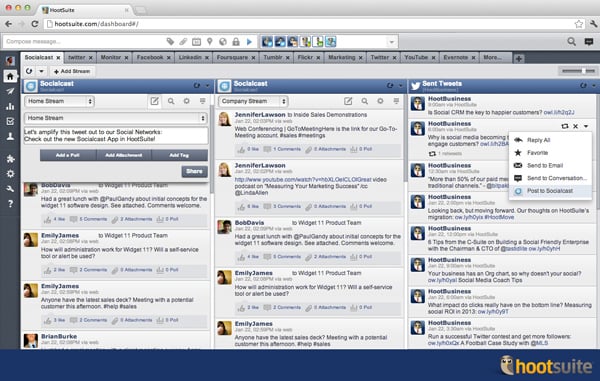Open the Help question mark icon in sidebar
Image resolution: width=600 pixels, height=381 pixels.
click(x=10, y=204)
